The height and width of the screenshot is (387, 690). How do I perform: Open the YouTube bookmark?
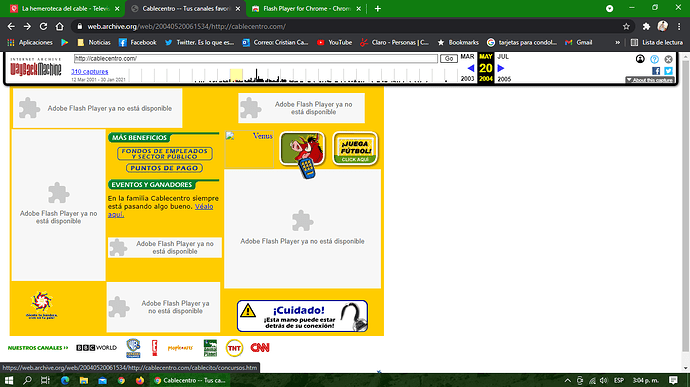pyautogui.click(x=334, y=42)
